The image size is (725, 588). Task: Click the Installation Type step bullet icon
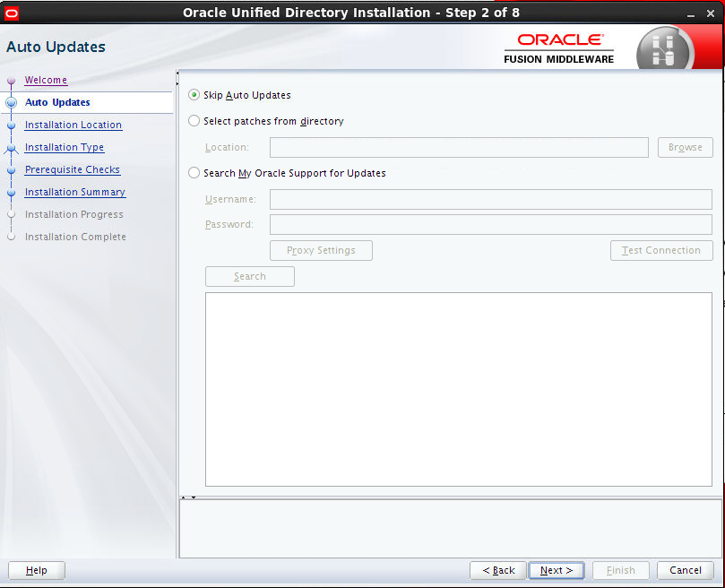tap(12, 148)
